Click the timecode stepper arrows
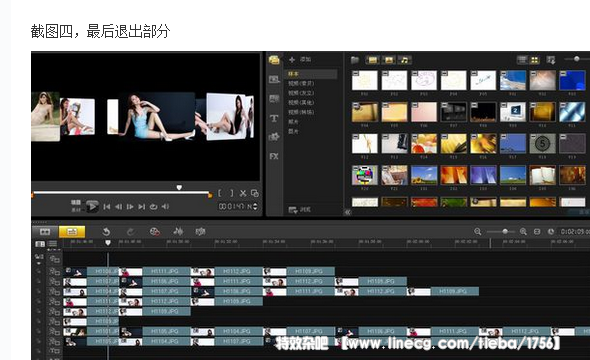 click(255, 206)
